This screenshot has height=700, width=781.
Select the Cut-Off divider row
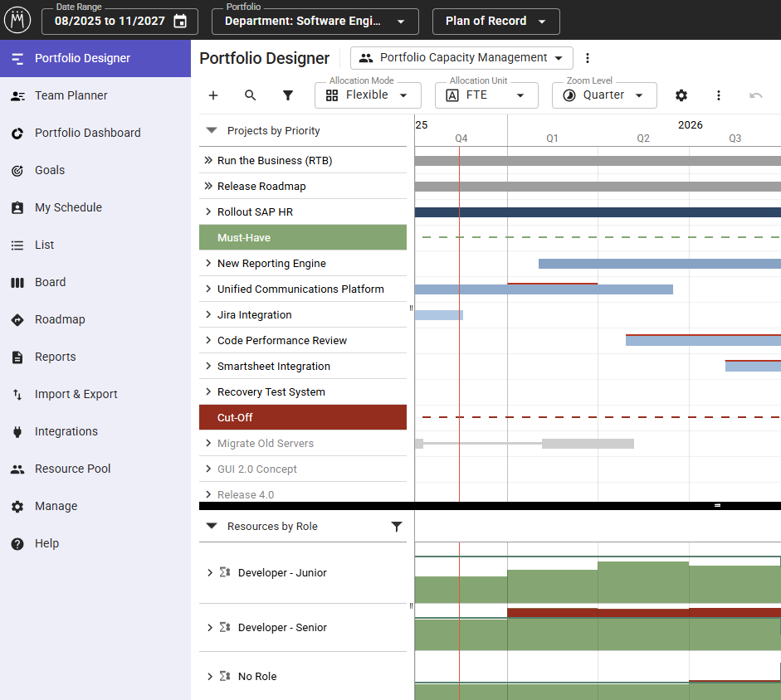point(303,417)
